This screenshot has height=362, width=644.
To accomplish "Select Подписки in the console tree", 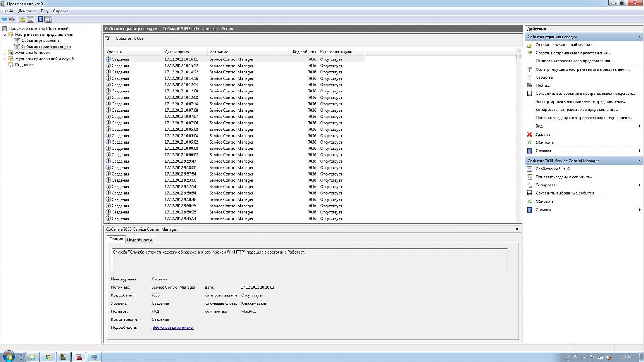I will pyautogui.click(x=24, y=65).
